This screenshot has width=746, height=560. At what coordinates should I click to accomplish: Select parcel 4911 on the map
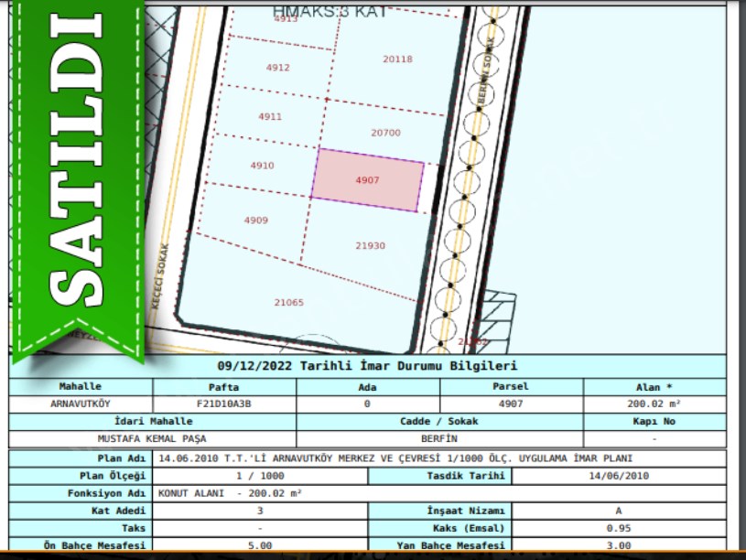tap(270, 117)
